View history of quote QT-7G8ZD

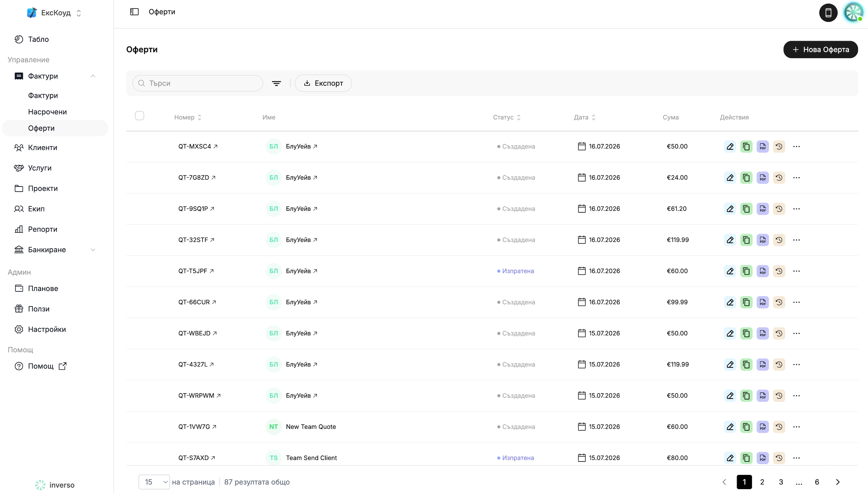pos(779,178)
